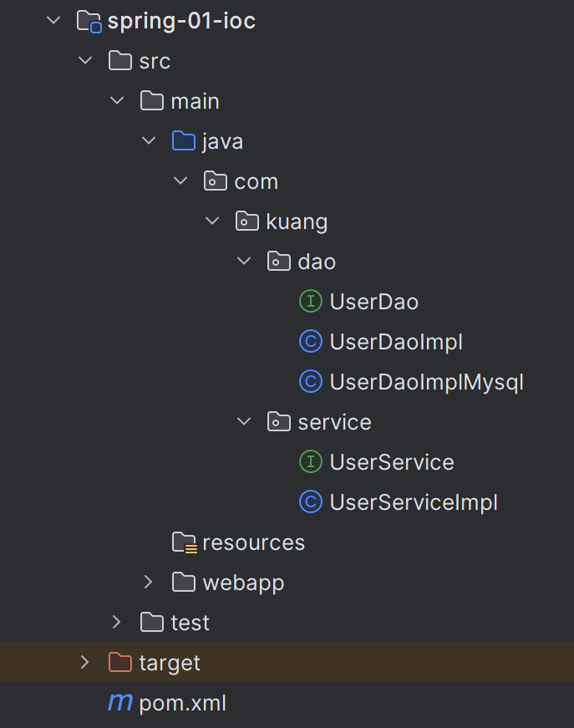Click the UserServiceImpl class icon
This screenshot has height=728, width=574.
(310, 502)
